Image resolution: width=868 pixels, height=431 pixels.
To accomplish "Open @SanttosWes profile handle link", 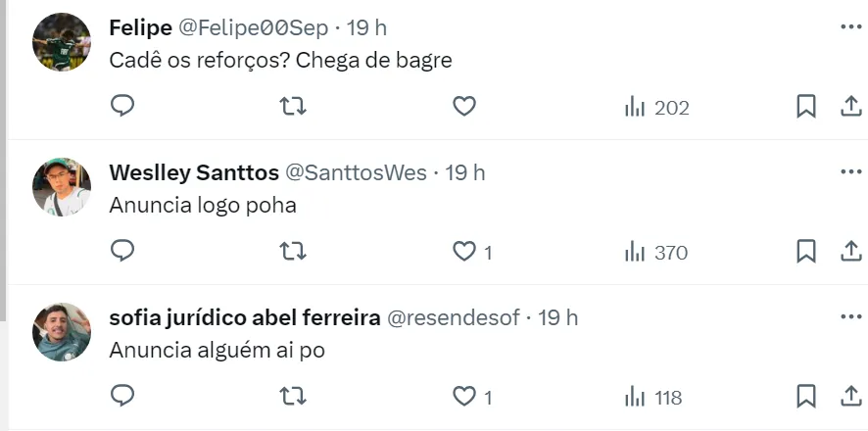I will (356, 173).
